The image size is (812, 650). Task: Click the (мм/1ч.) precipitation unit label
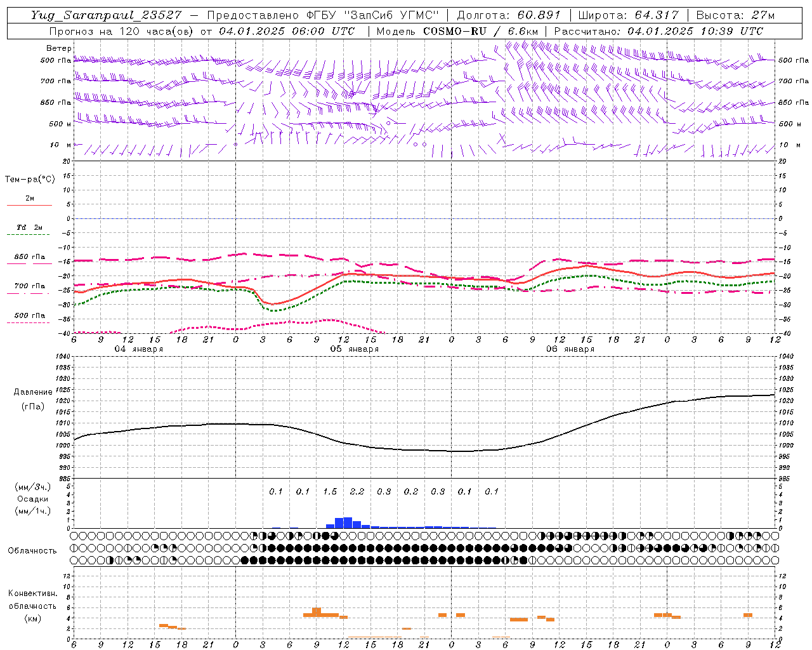point(32,511)
